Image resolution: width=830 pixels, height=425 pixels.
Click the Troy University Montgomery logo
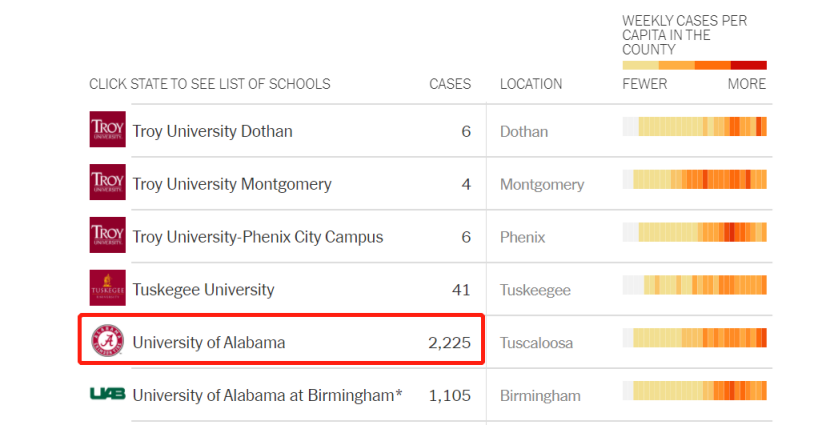[107, 182]
